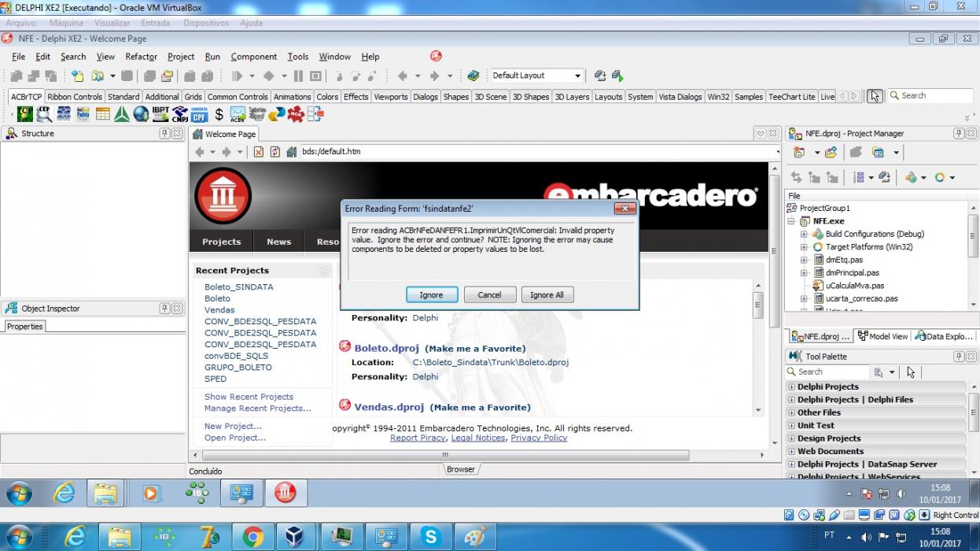Click the Open Project... link
980x551 pixels.
[x=235, y=438]
